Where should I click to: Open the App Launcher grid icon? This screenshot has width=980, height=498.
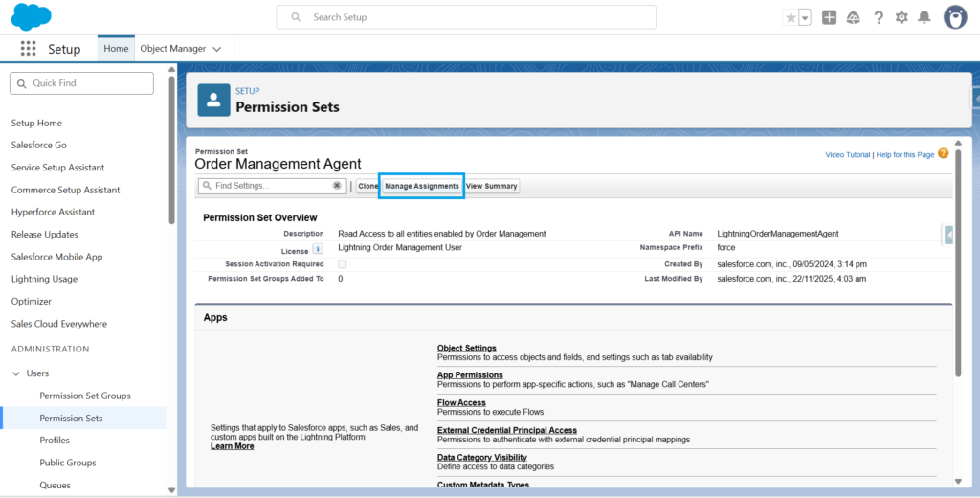pyautogui.click(x=28, y=49)
